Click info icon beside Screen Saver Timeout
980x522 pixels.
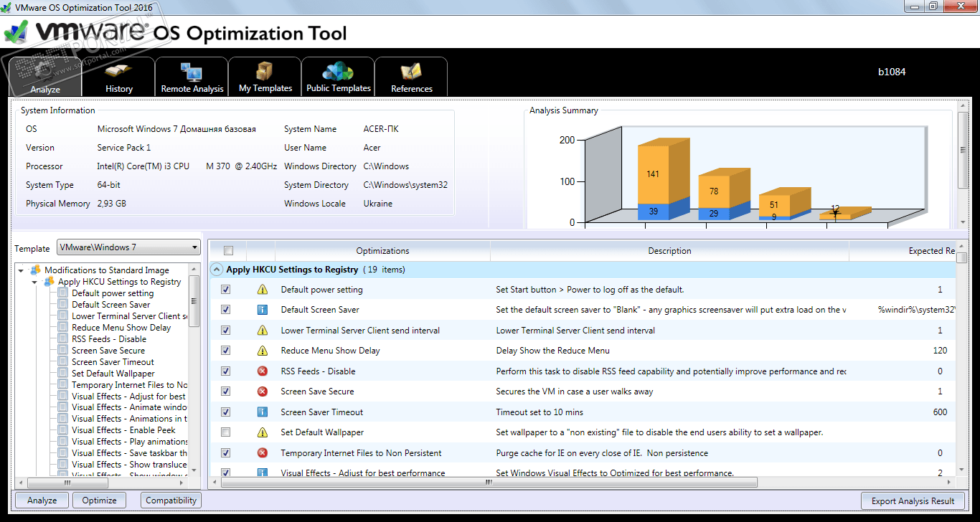pyautogui.click(x=263, y=412)
